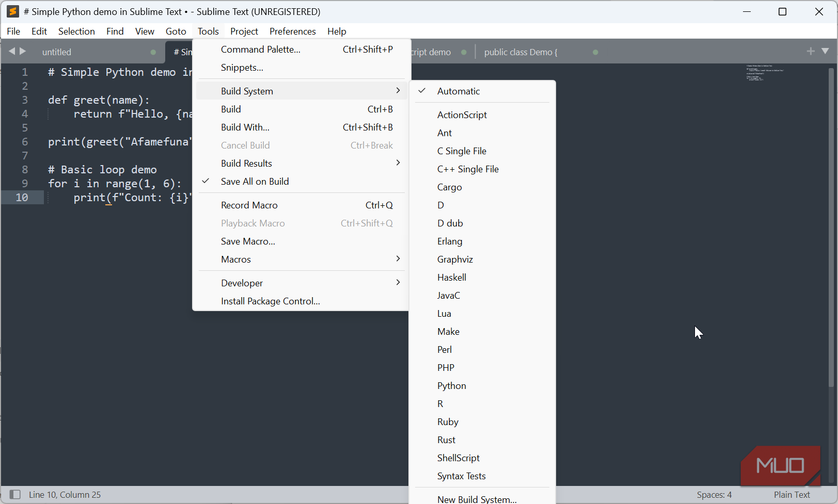The image size is (838, 504).
Task: Click the untitled tab's unsaved dot
Action: pos(153,52)
